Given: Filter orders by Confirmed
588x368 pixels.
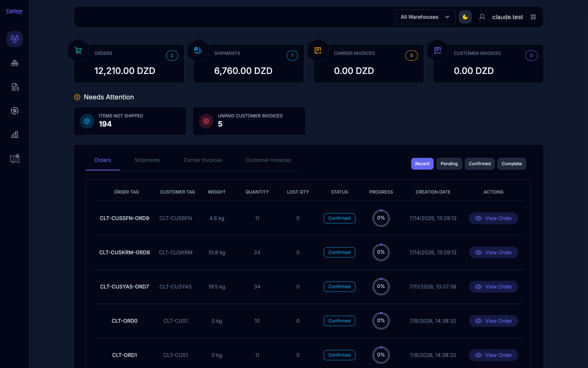Looking at the screenshot, I should point(480,164).
